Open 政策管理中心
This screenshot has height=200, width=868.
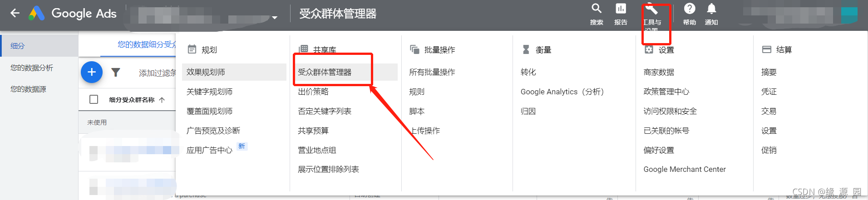point(666,92)
